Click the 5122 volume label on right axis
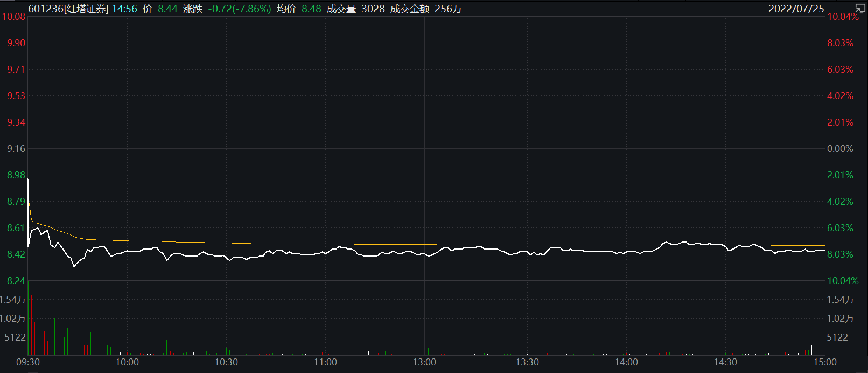The width and height of the screenshot is (868, 373). point(837,337)
